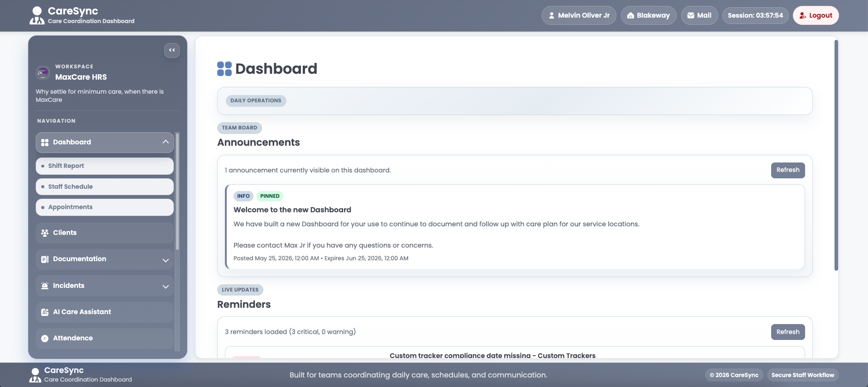Click the logout person icon
868x387 pixels.
(x=802, y=15)
